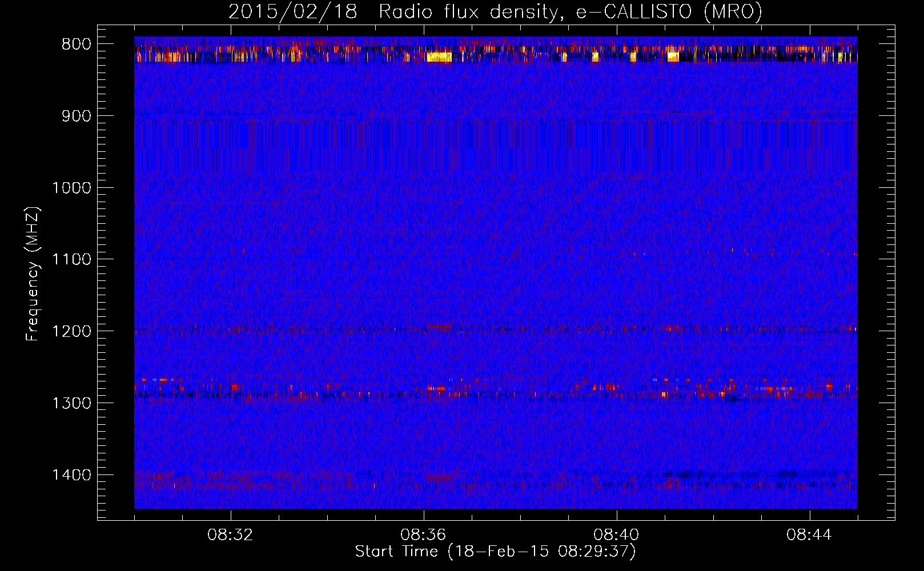Select the 1400 frequency tick label
The image size is (924, 571).
(72, 475)
